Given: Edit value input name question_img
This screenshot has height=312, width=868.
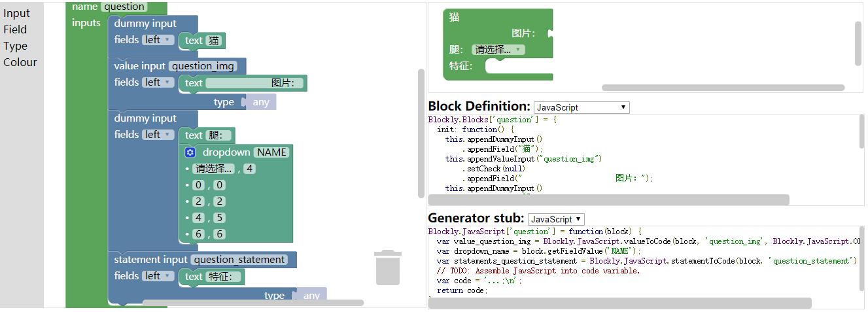Looking at the screenshot, I should coord(203,66).
